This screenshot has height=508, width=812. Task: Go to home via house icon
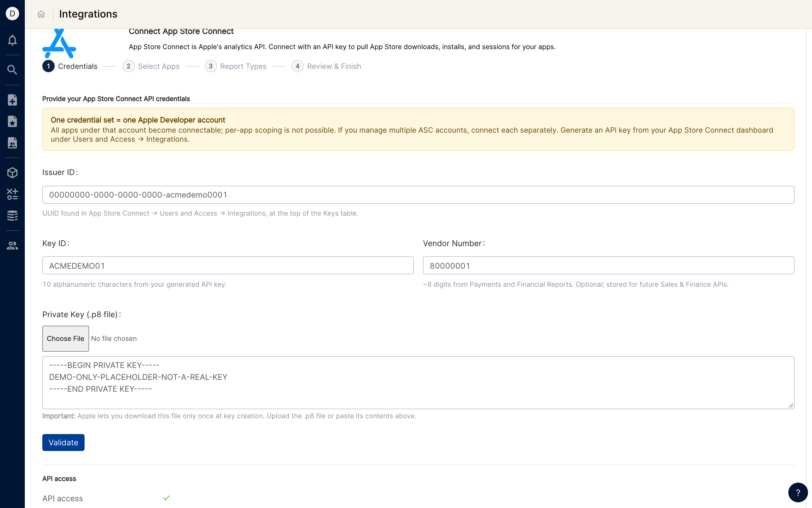coord(41,14)
